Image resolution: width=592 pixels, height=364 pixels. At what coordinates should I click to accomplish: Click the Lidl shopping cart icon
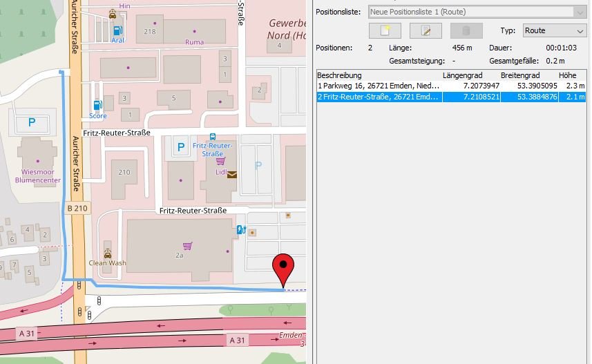(220, 161)
